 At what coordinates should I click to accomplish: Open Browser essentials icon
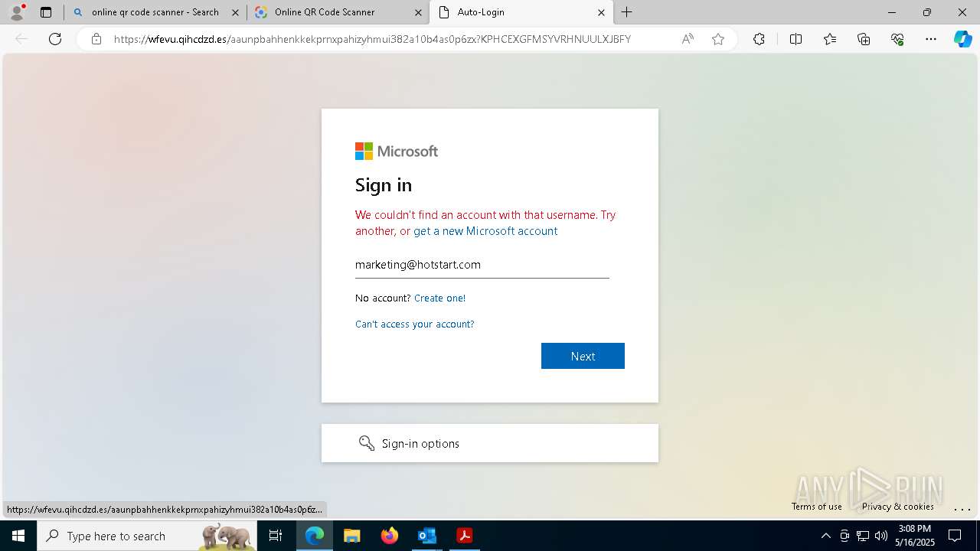[897, 39]
